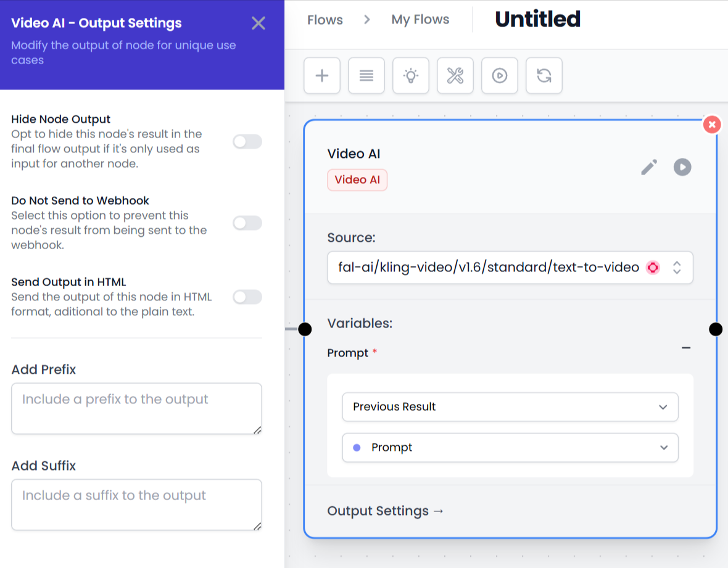Click the plus add-node toolbar button
The width and height of the screenshot is (728, 568).
322,76
